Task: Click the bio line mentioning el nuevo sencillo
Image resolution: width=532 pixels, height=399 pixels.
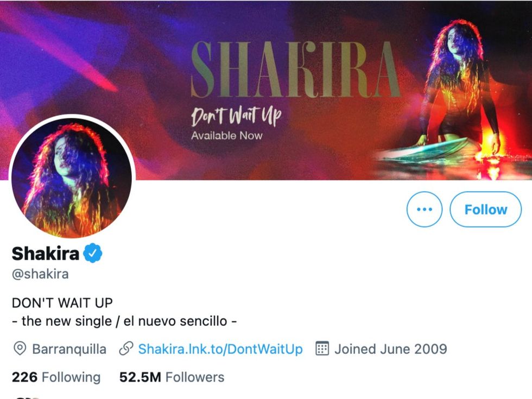Action: point(124,320)
